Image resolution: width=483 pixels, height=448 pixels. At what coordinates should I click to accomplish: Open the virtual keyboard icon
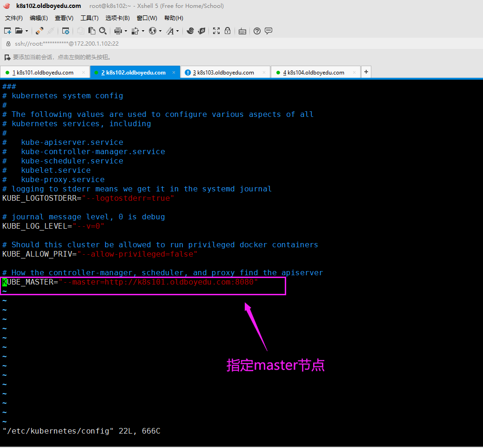(242, 31)
